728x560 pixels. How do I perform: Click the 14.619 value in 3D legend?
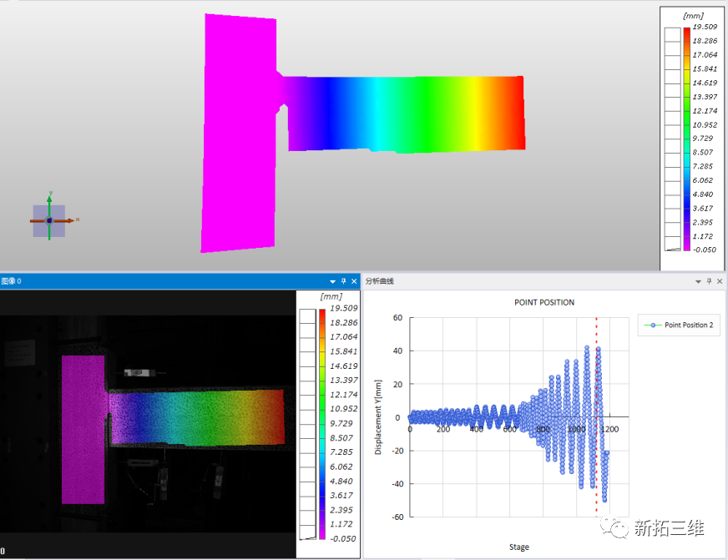(x=705, y=83)
